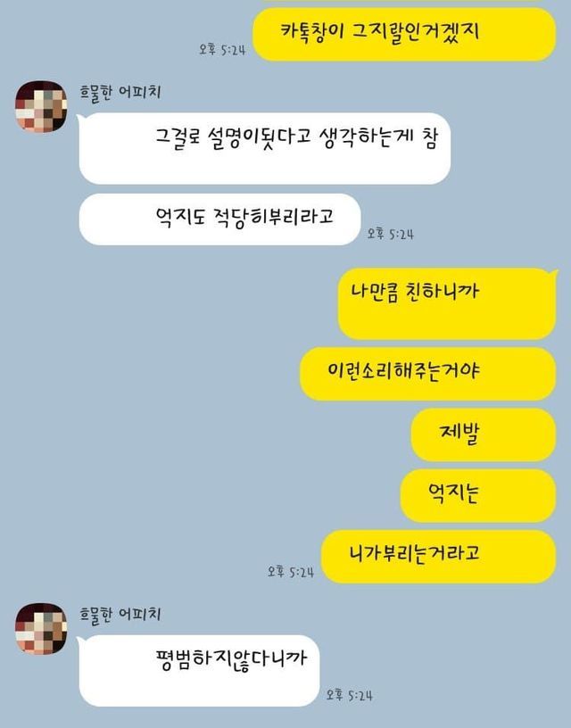Tap the lower 흐물한 어피치 profile picture
Image resolution: width=571 pixels, height=728 pixels.
pos(41,629)
